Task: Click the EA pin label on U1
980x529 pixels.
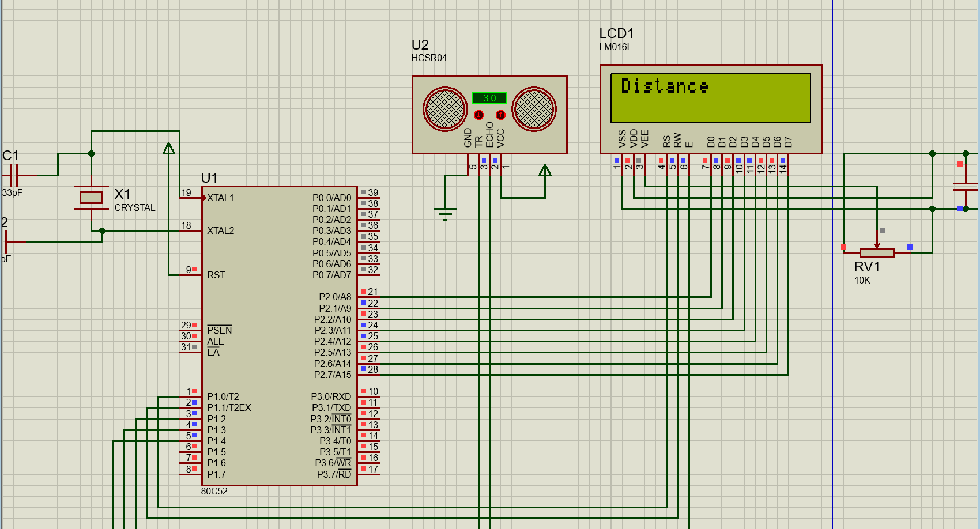Action: coord(213,353)
